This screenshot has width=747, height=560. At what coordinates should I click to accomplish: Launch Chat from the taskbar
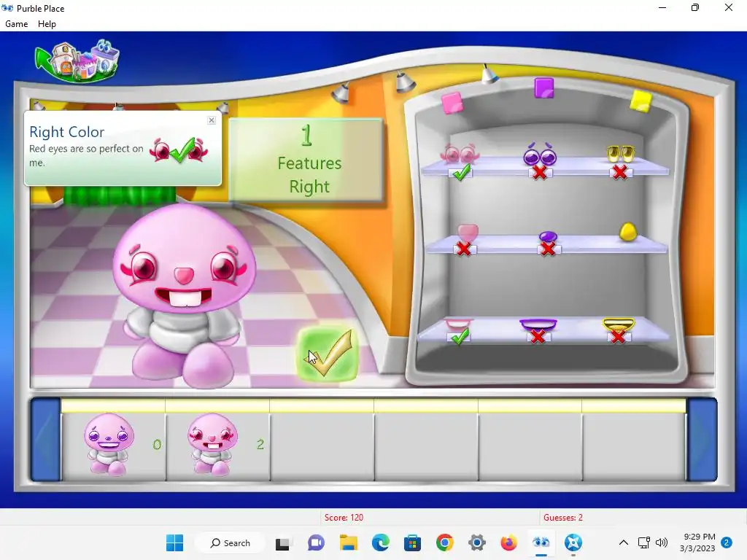click(x=315, y=542)
